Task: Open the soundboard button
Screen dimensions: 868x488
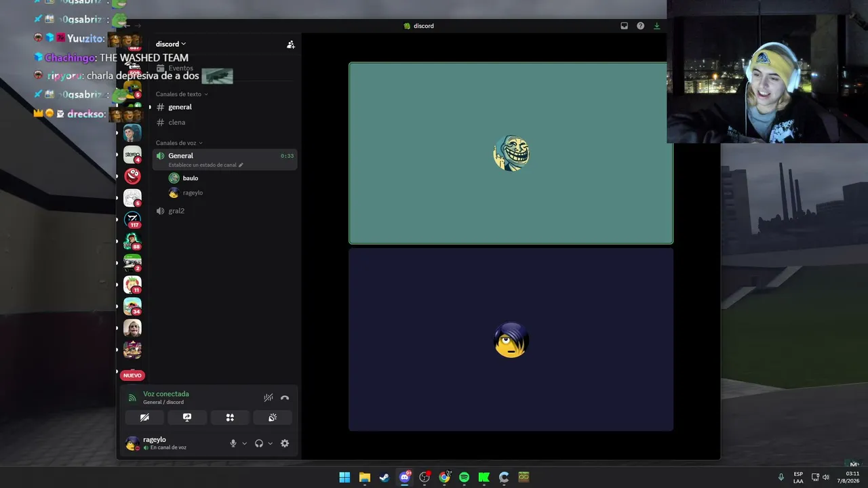Action: tap(273, 418)
